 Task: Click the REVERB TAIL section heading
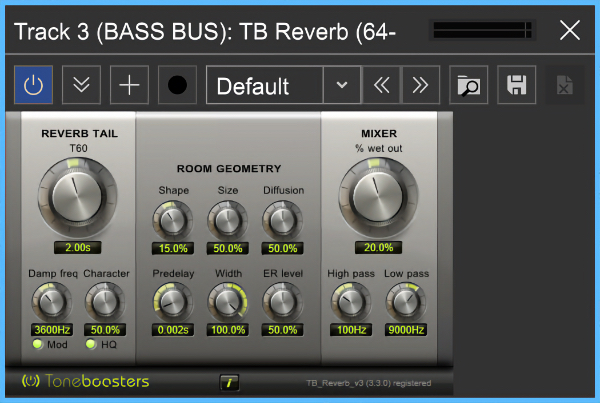(x=80, y=134)
